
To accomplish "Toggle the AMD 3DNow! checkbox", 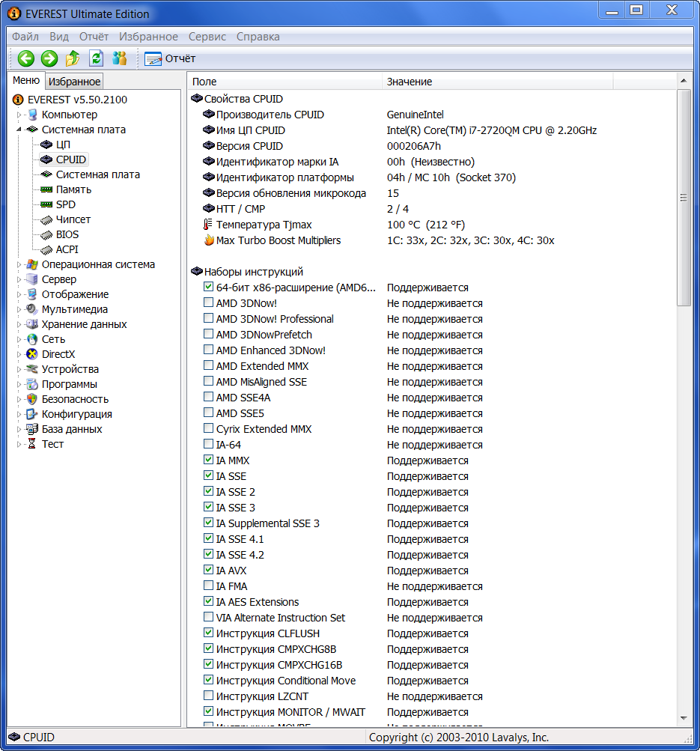I will 209,303.
